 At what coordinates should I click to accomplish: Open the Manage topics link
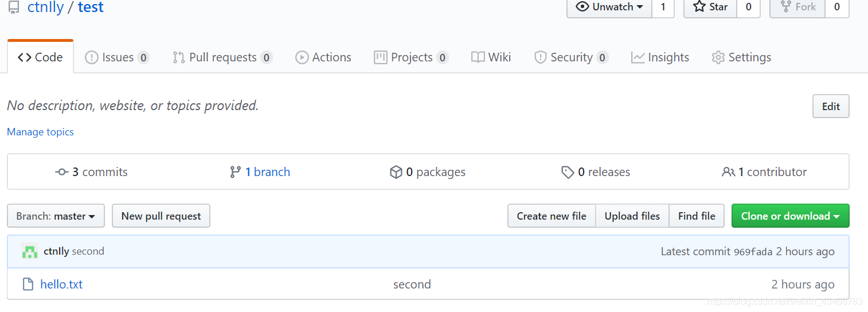[40, 132]
